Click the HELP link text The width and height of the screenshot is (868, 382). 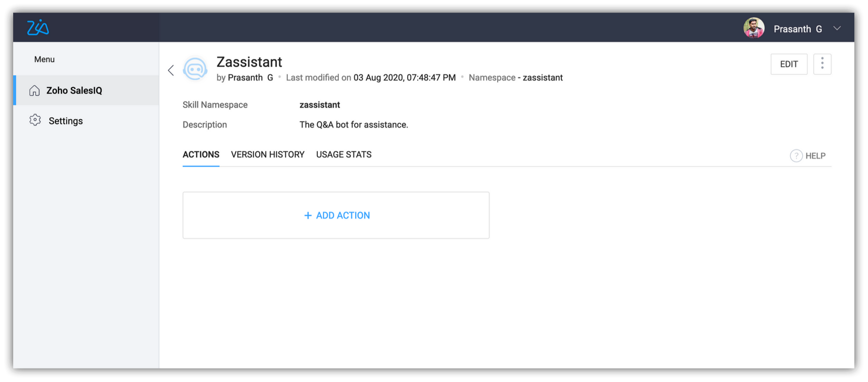(815, 156)
